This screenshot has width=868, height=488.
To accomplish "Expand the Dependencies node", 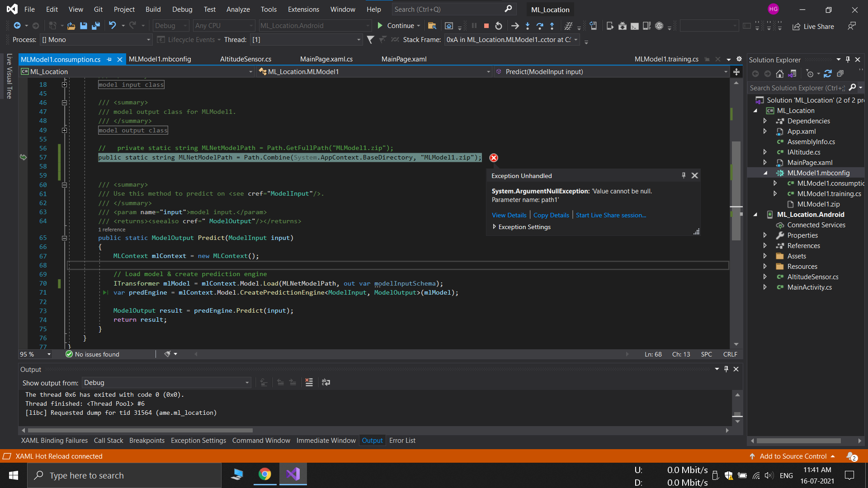I will click(765, 121).
